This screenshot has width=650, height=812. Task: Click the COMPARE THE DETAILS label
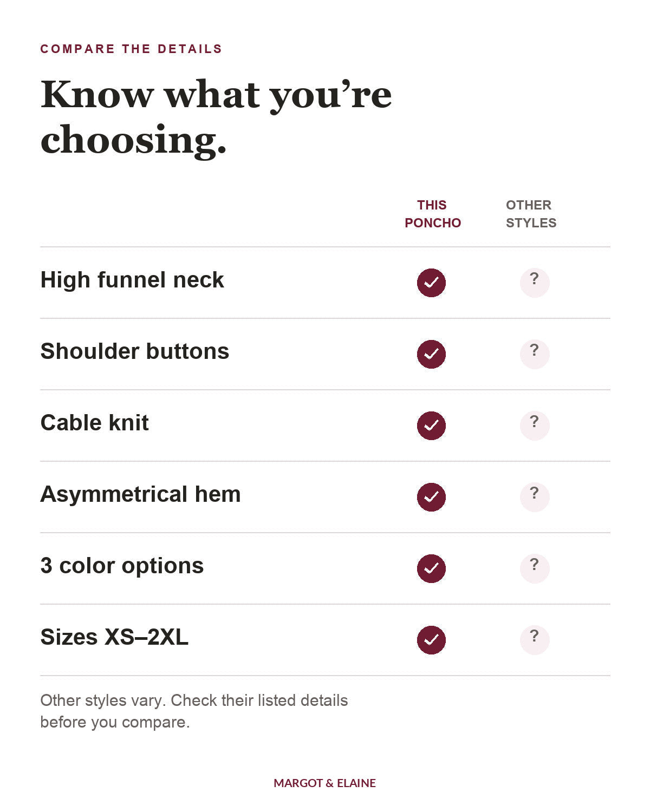pos(131,49)
